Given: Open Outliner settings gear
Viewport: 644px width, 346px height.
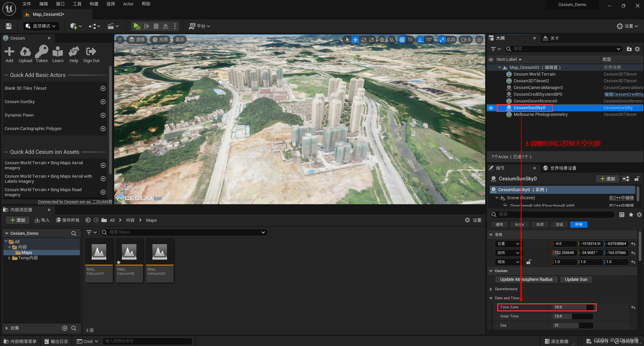Looking at the screenshot, I should [x=637, y=49].
